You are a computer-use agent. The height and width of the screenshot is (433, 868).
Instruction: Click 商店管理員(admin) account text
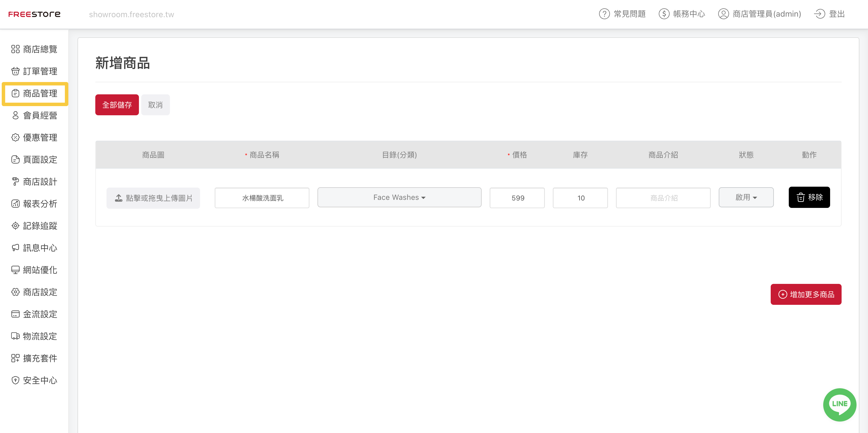click(x=767, y=14)
